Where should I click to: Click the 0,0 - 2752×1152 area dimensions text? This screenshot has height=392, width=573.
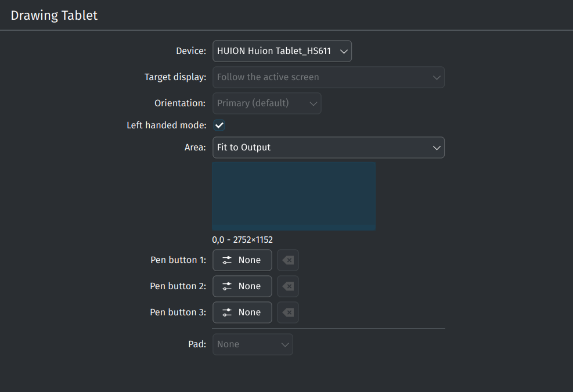coord(242,240)
